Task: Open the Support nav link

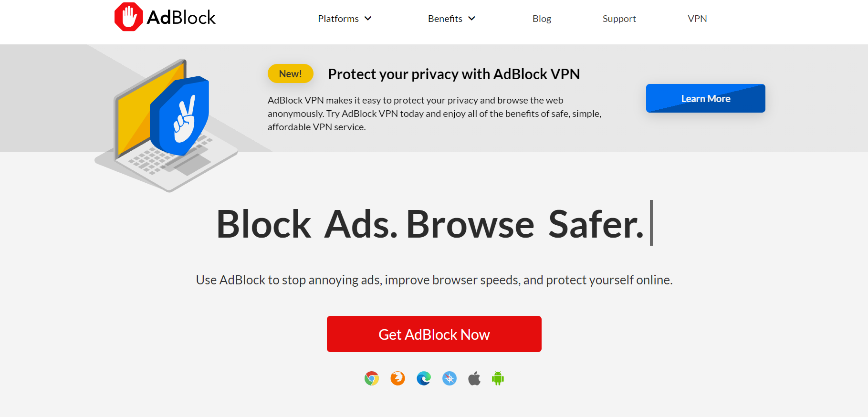Action: pyautogui.click(x=619, y=19)
